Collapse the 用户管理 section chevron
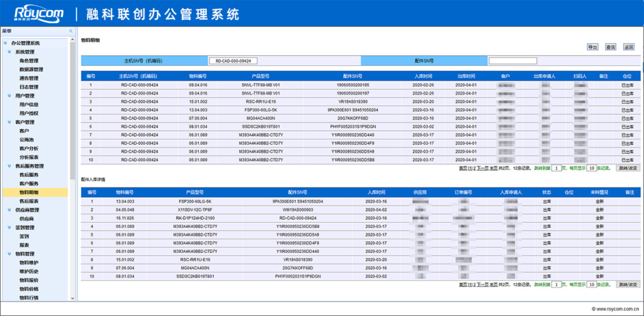 (10, 96)
